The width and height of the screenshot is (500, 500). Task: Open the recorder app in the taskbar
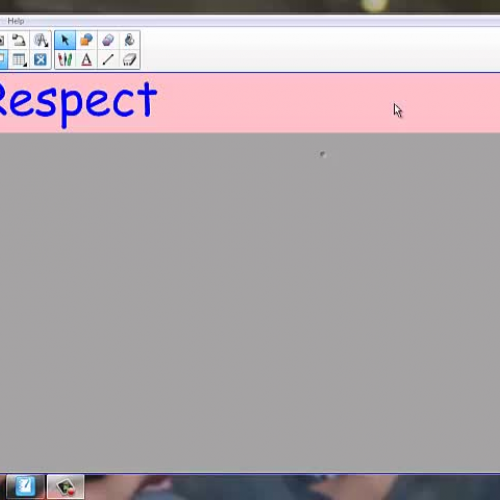point(66,486)
